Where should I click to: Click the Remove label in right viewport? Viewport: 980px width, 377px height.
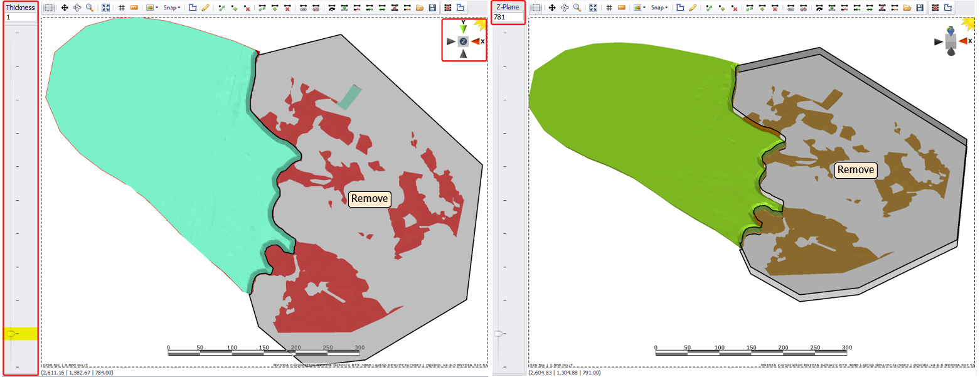pos(855,170)
